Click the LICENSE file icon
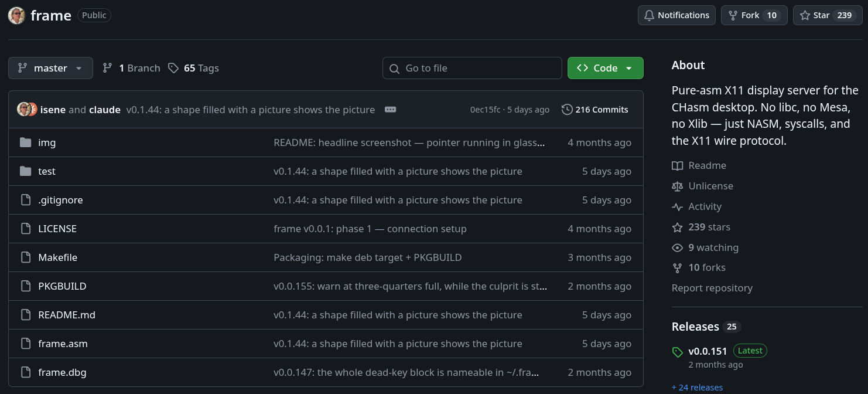The image size is (868, 394). click(25, 229)
